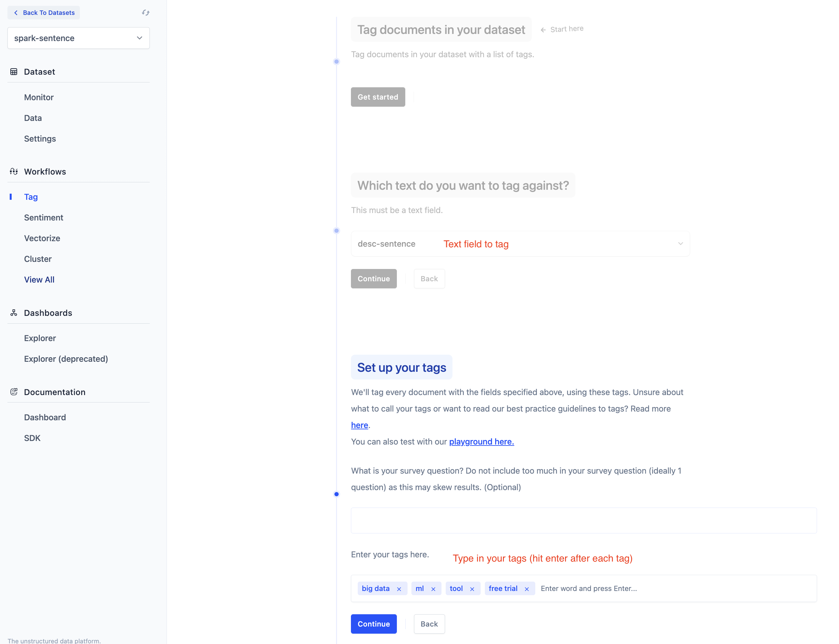
Task: Click the refresh icon in sidebar header
Action: click(145, 13)
